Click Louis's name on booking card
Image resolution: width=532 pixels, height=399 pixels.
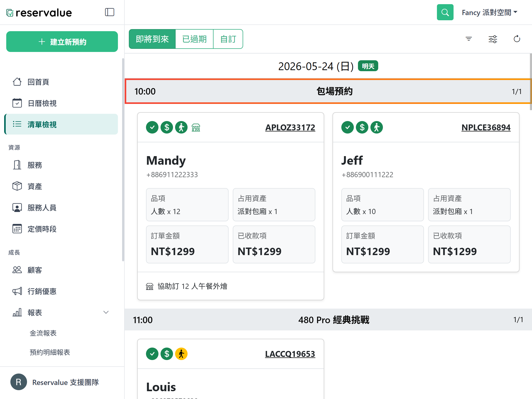pyautogui.click(x=161, y=387)
